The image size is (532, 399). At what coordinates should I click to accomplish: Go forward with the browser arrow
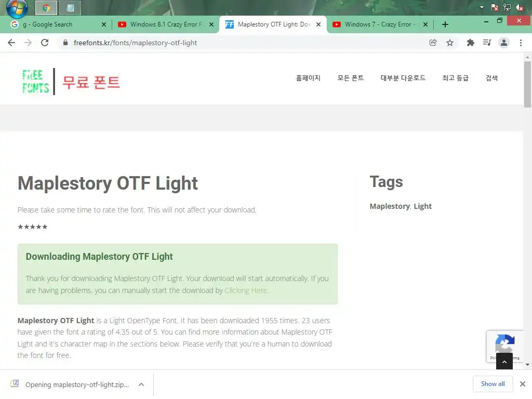(28, 43)
